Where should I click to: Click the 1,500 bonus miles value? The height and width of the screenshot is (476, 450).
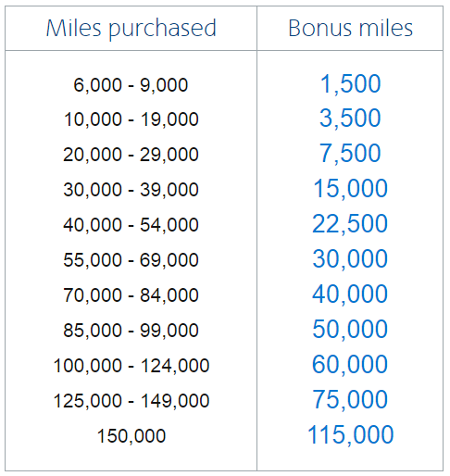coord(350,84)
